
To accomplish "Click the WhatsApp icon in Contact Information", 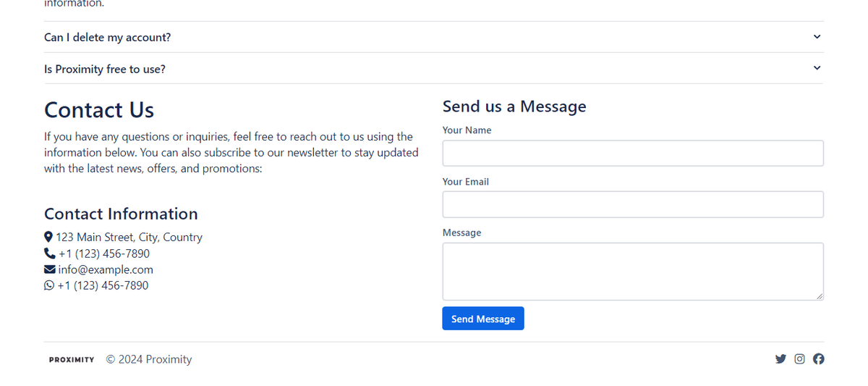I will (x=49, y=285).
